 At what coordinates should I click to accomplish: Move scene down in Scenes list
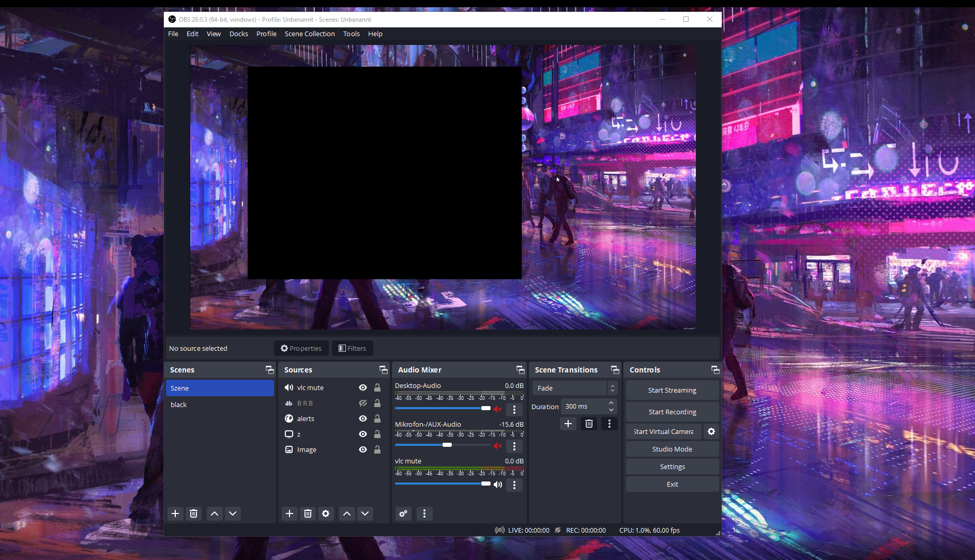tap(233, 514)
